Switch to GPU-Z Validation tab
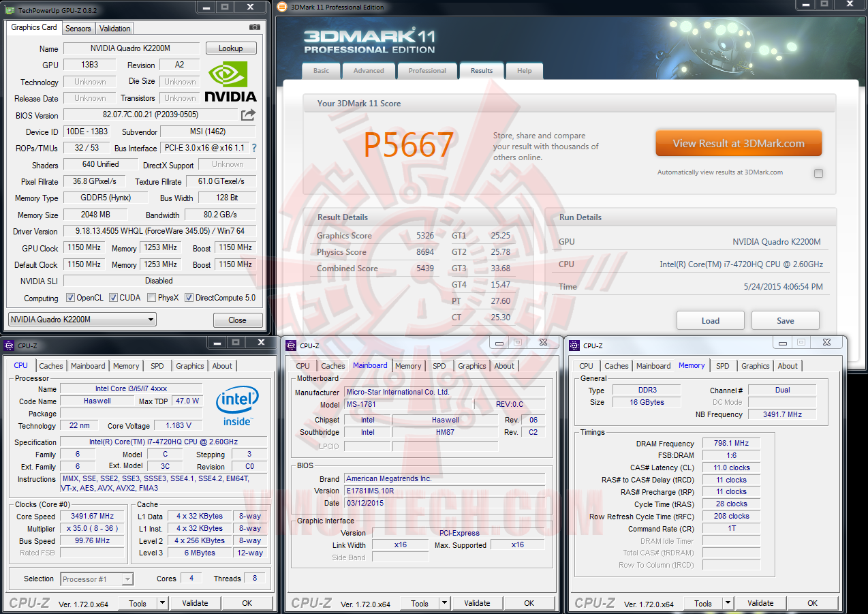Image resolution: width=868 pixels, height=614 pixels. point(114,29)
